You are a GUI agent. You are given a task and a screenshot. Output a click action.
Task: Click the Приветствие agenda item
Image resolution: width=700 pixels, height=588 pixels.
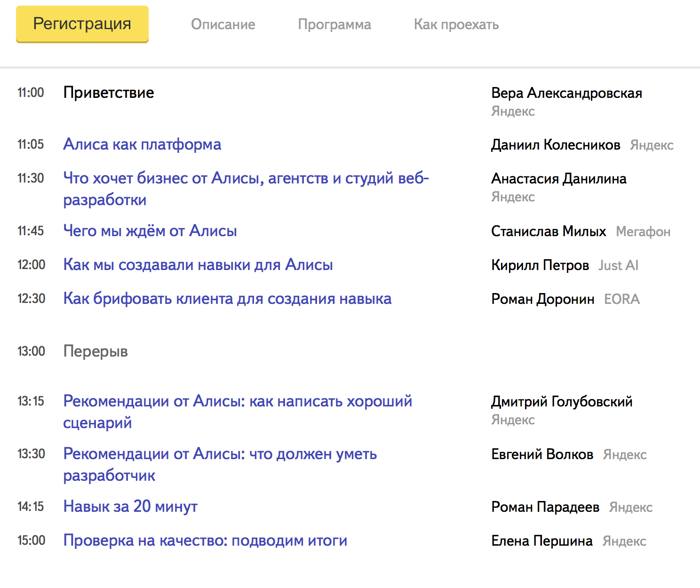tap(109, 93)
